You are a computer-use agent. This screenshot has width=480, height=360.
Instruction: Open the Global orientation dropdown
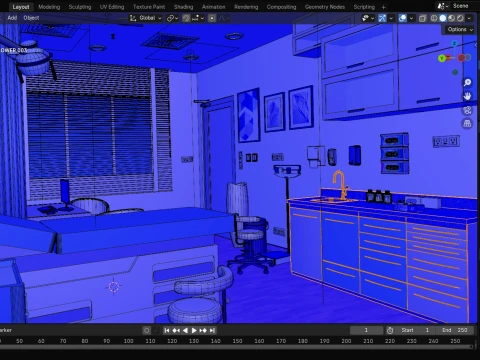pos(146,18)
